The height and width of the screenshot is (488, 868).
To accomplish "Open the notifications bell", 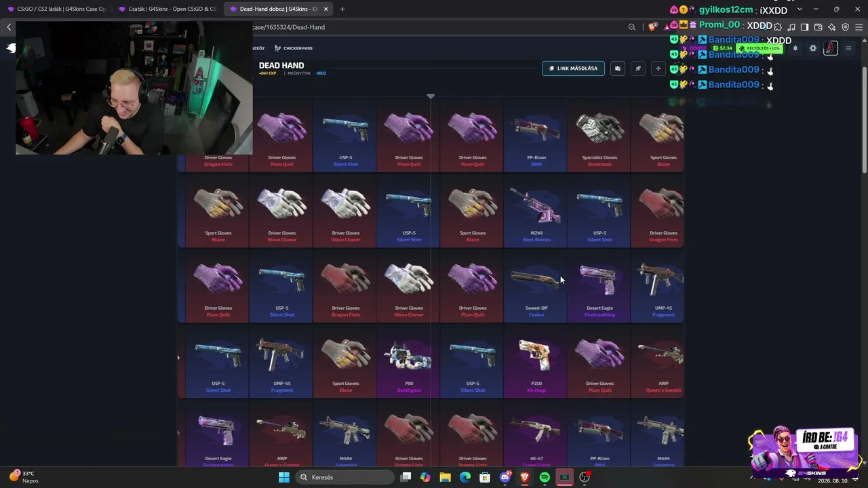I will [x=795, y=49].
